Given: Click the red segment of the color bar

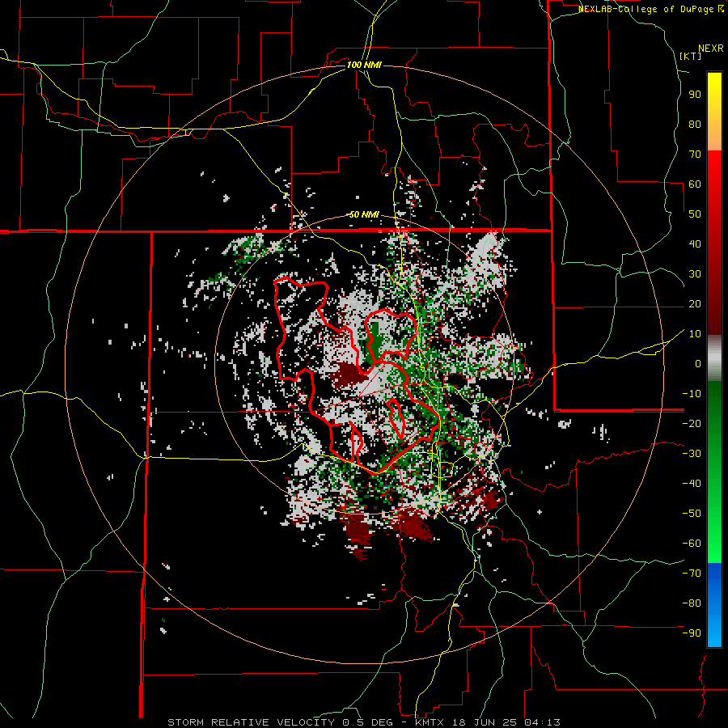Looking at the screenshot, I should point(714,241).
